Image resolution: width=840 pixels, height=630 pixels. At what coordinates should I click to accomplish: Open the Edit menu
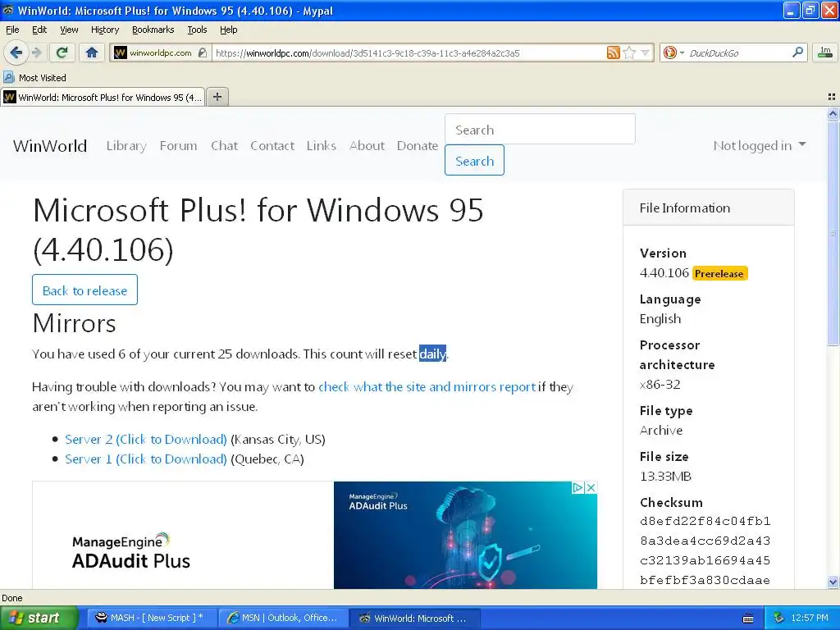(39, 30)
